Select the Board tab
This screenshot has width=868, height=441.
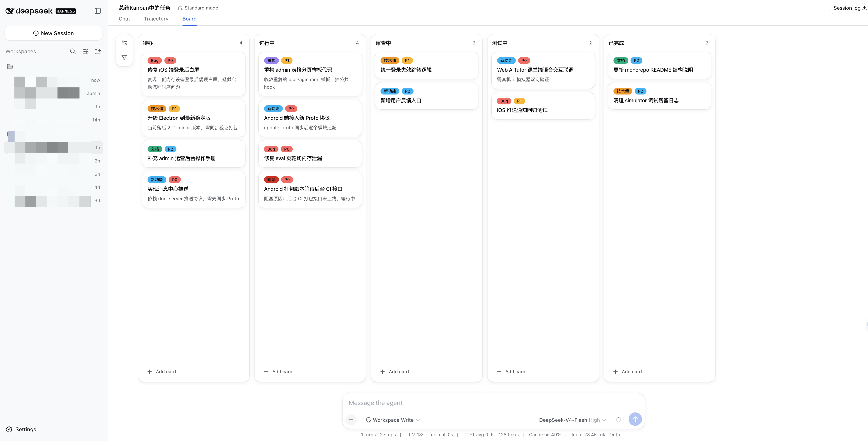pos(189,19)
